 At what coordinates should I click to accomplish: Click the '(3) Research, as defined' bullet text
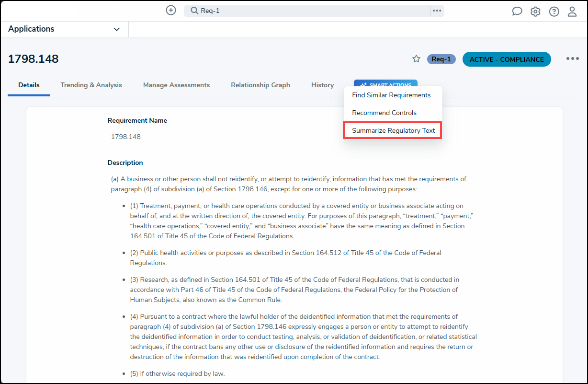click(x=294, y=290)
